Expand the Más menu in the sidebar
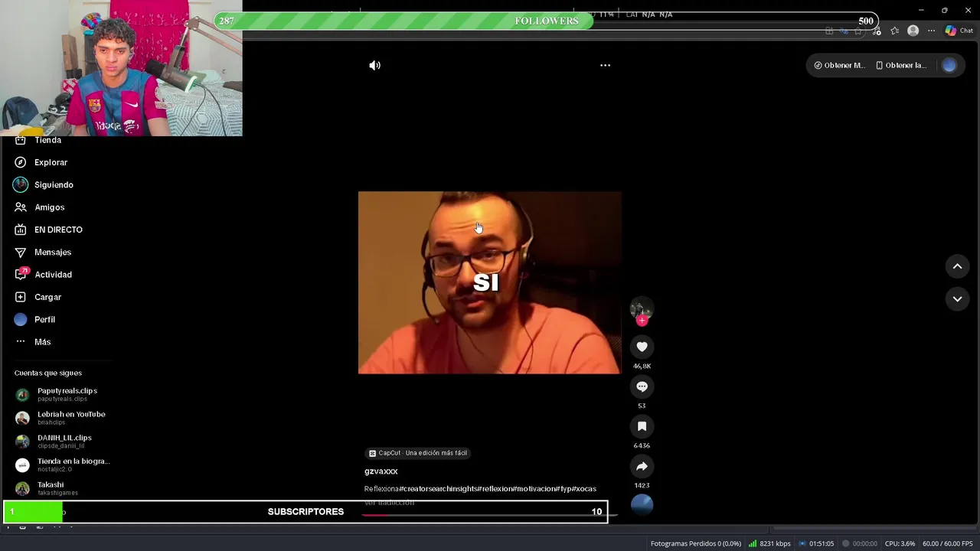The height and width of the screenshot is (551, 980). click(x=32, y=342)
